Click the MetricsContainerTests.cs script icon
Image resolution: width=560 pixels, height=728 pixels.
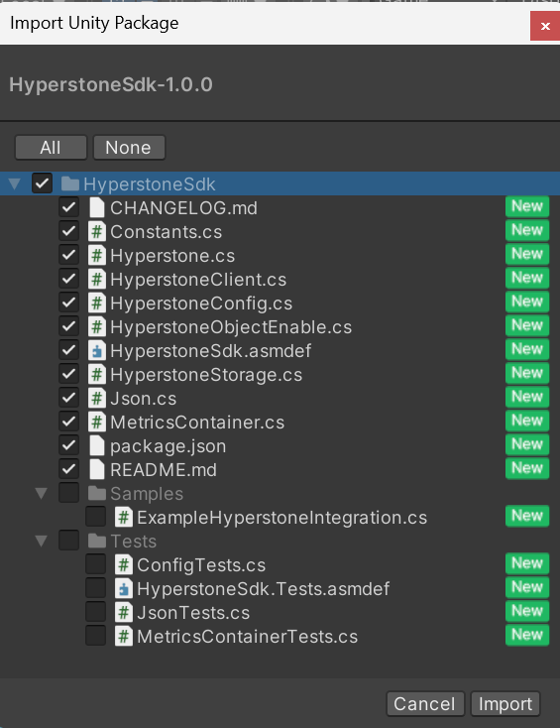click(124, 636)
